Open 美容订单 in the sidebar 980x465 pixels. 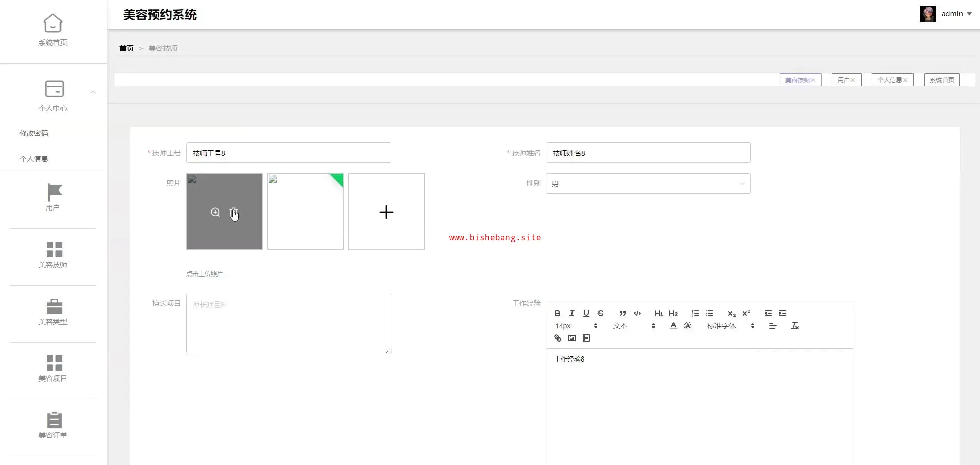53,425
